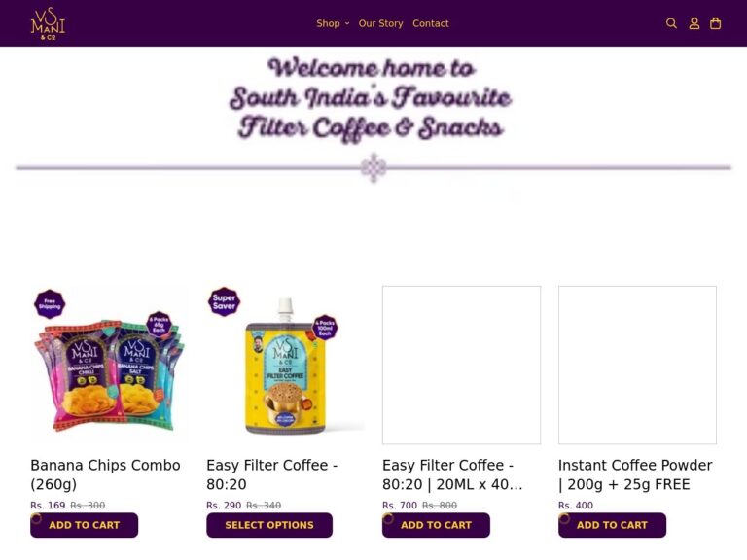The image size is (747, 560).
Task: Open the shopping bag cart icon
Action: click(715, 23)
